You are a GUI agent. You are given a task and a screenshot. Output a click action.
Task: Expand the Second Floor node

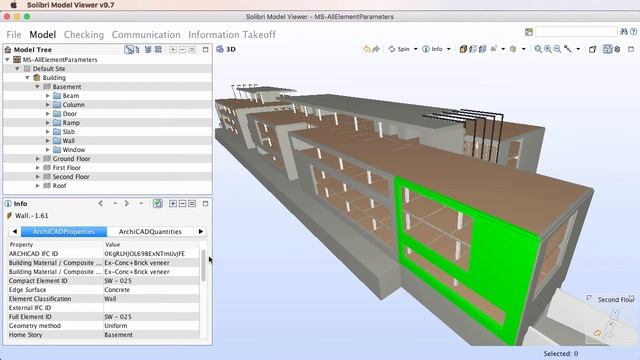click(x=38, y=176)
